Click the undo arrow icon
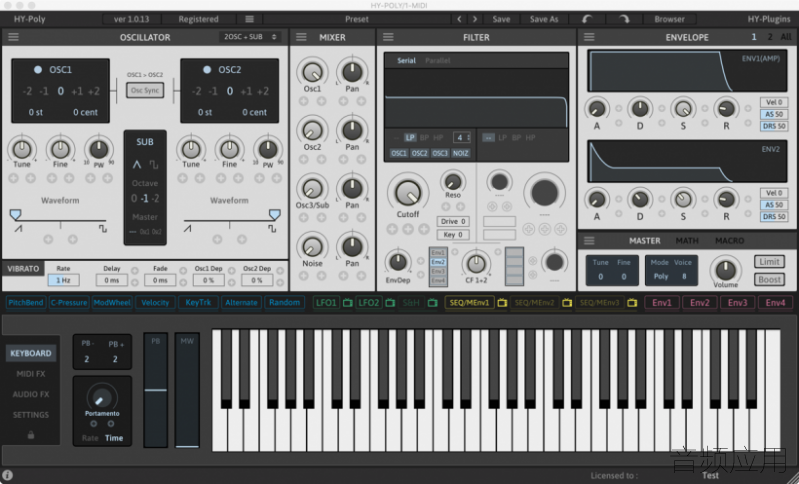 pyautogui.click(x=588, y=19)
